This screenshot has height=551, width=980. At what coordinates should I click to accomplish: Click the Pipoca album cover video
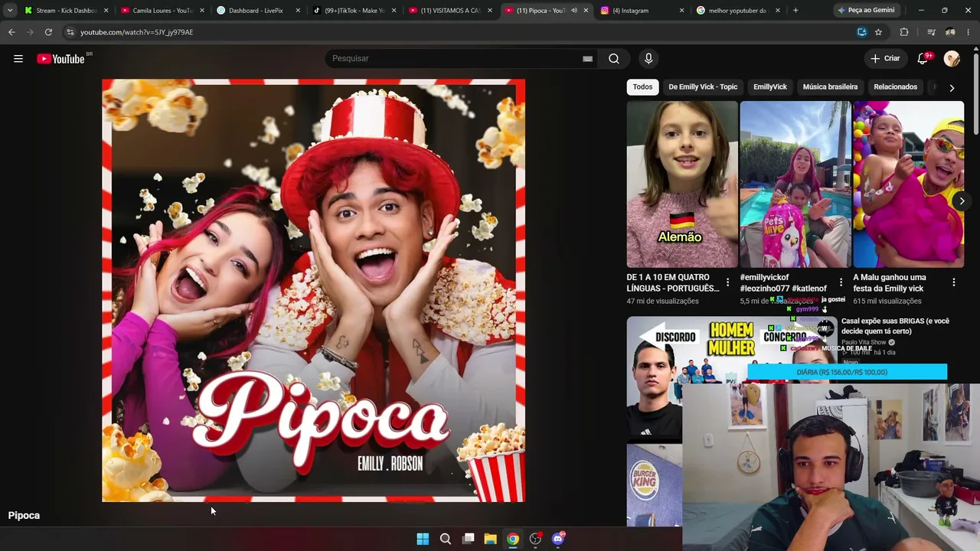pyautogui.click(x=314, y=291)
